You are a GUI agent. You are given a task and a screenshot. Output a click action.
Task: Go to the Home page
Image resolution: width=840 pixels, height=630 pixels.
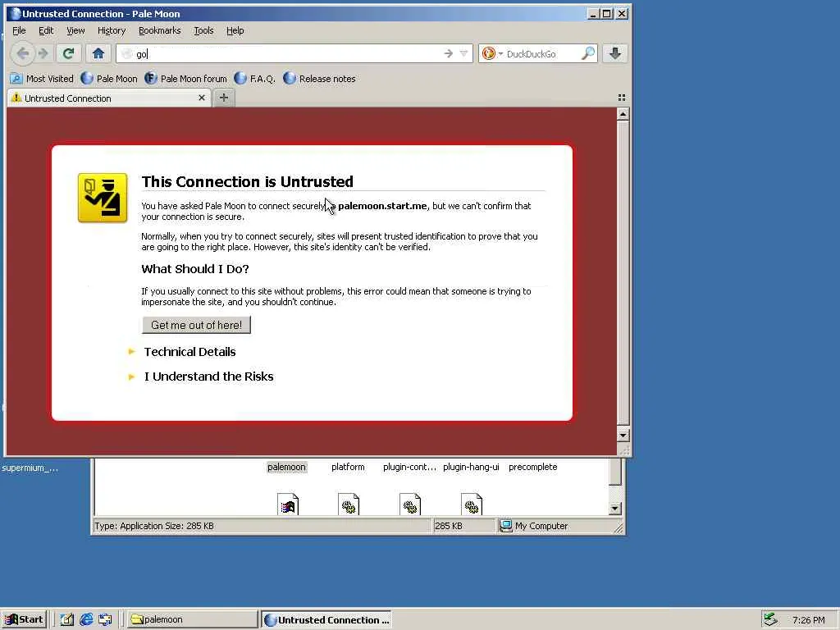click(98, 53)
